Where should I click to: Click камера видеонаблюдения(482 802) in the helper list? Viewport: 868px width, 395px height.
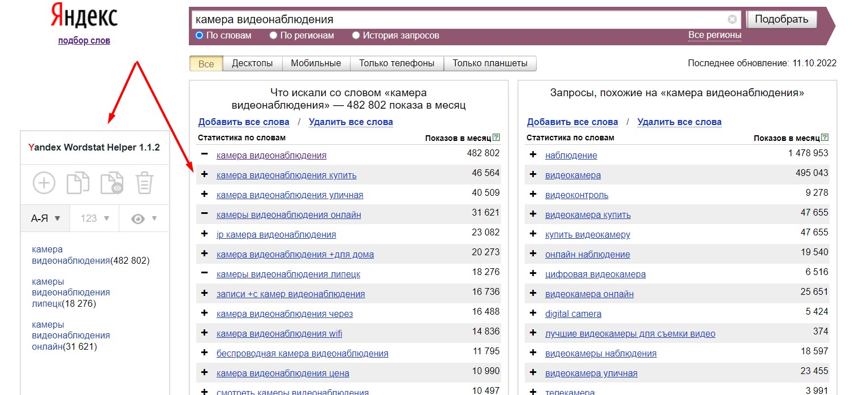[x=90, y=255]
